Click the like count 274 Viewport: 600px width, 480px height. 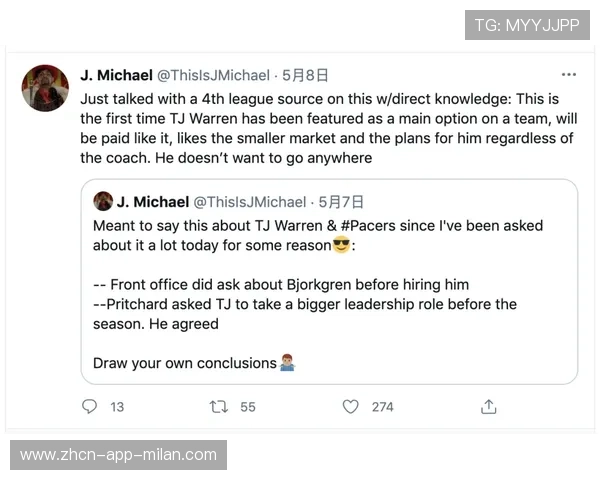point(382,407)
